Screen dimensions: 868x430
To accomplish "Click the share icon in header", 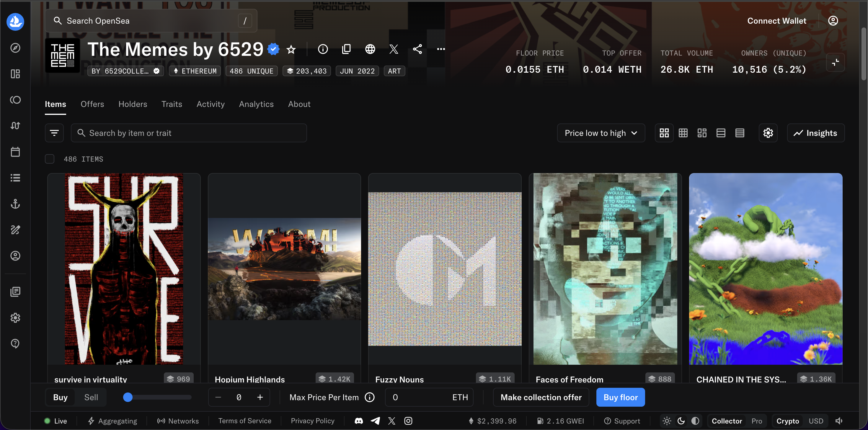I will pos(417,49).
